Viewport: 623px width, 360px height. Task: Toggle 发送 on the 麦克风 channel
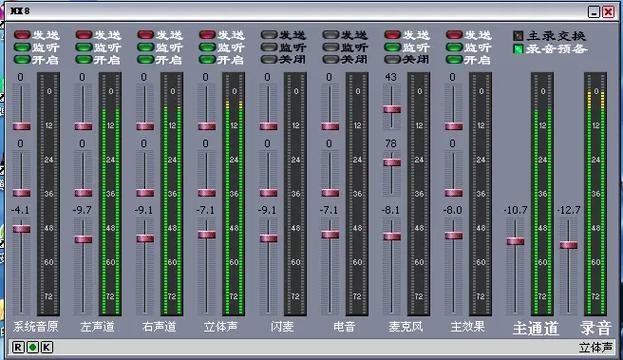(393, 35)
